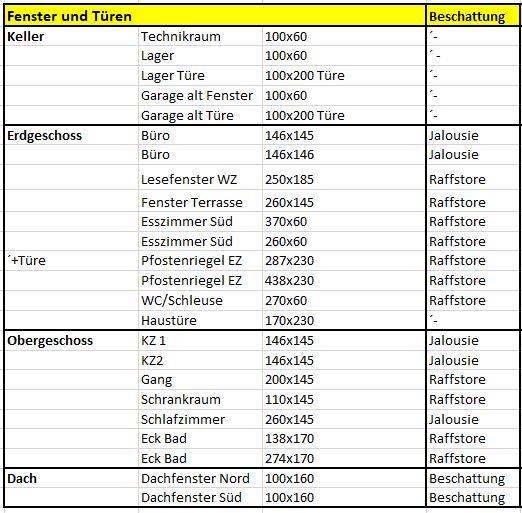Select the yellow 'Fenster und Türen' header cell
Viewport: 522px width, 513px height.
(x=215, y=16)
